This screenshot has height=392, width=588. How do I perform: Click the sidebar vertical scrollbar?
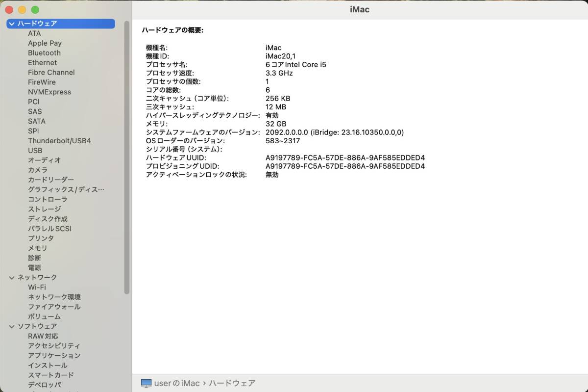127,157
